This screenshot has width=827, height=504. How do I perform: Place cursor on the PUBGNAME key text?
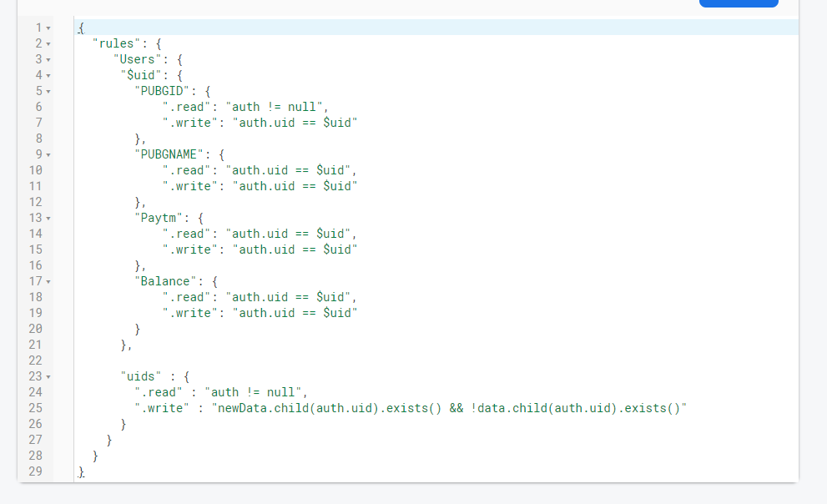tap(169, 154)
